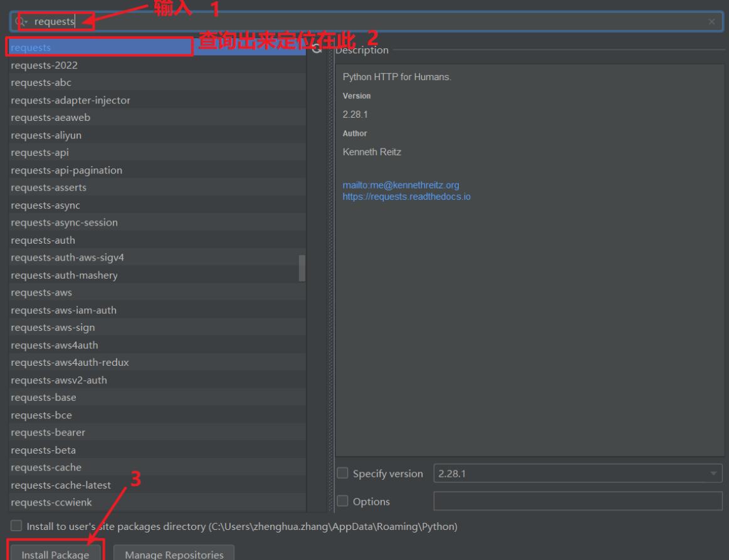Viewport: 729px width, 560px height.
Task: Open Manage Repositories
Action: (174, 555)
